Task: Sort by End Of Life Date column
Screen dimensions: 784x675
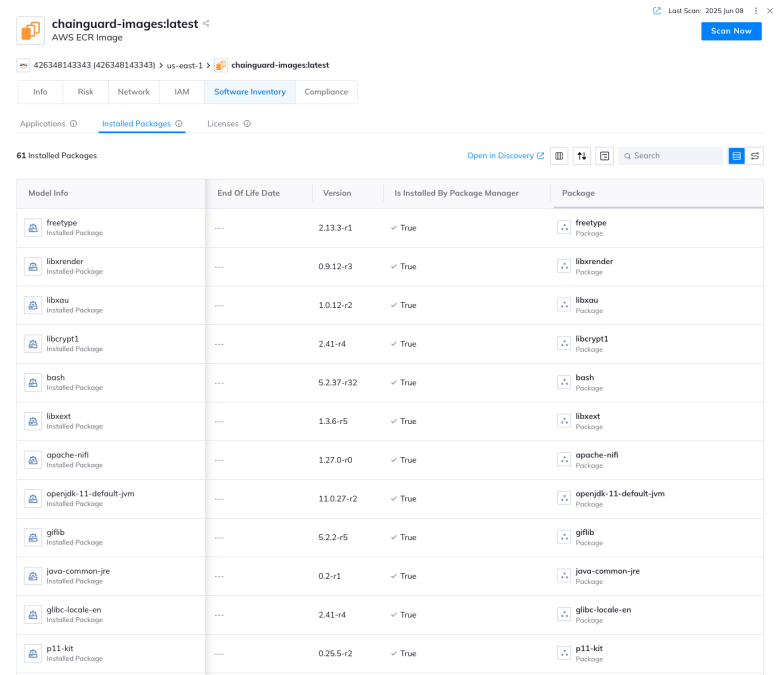Action: pyautogui.click(x=248, y=193)
